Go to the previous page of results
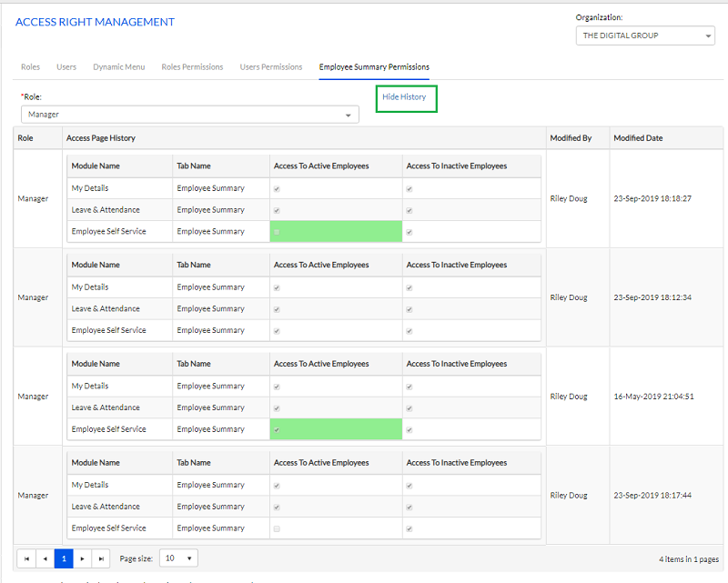 45,558
